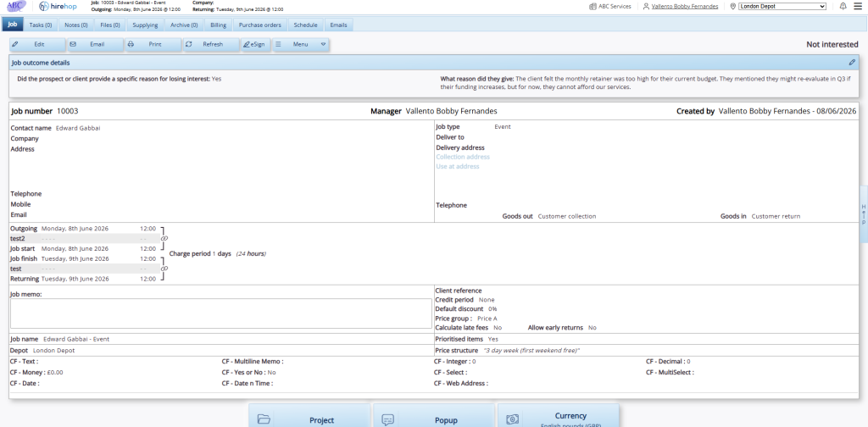Click Goods in value Customer return
Image resolution: width=868 pixels, height=427 pixels.
[776, 216]
